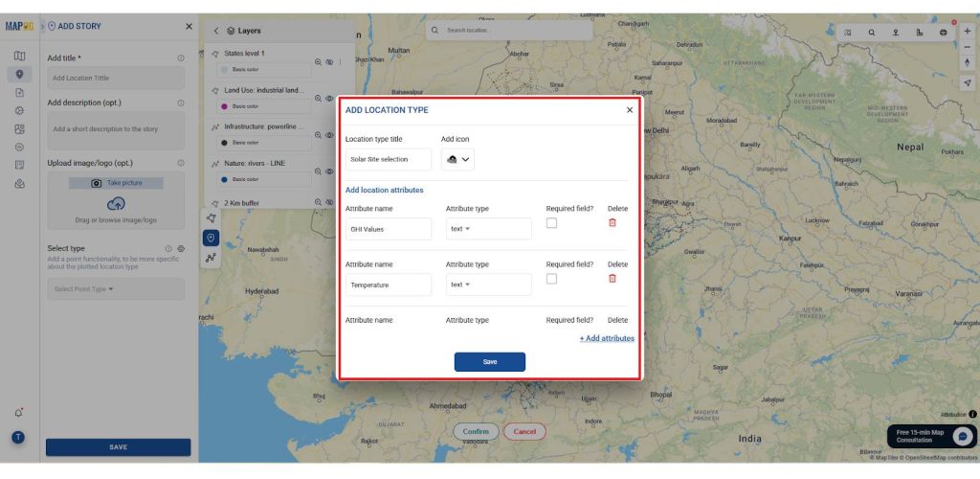The image size is (980, 479).
Task: Expand breadcrumb chevron before ADD STORY
Action: (x=42, y=26)
